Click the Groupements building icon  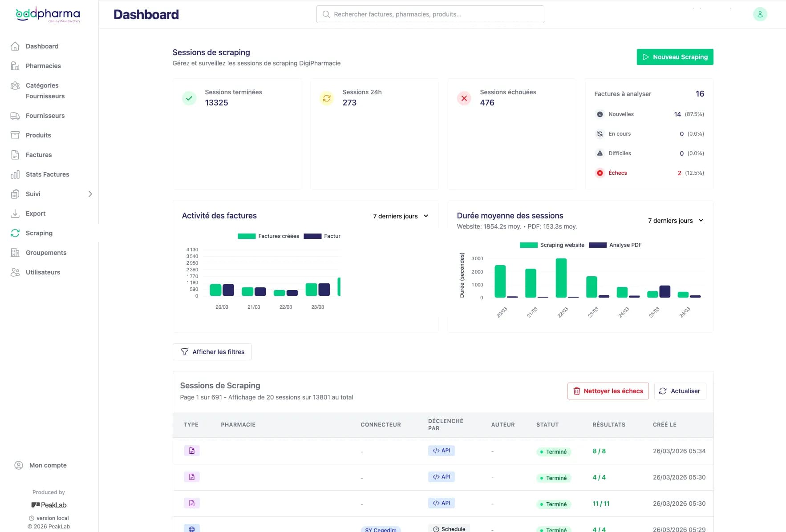point(15,253)
